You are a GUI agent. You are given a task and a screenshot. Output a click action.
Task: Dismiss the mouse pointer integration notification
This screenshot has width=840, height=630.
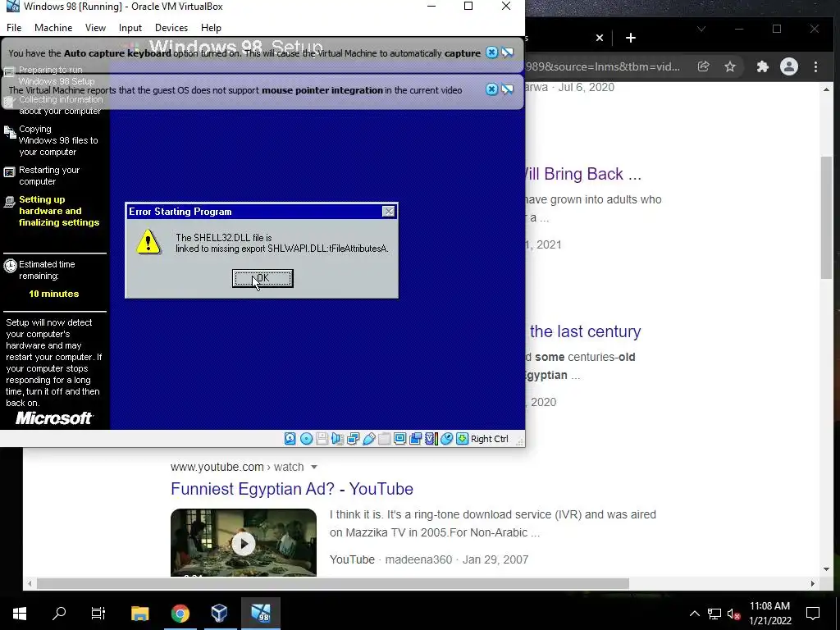pyautogui.click(x=491, y=89)
